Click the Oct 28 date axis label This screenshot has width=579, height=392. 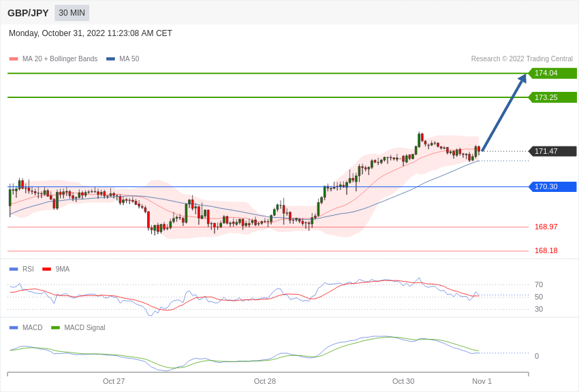[x=265, y=381]
